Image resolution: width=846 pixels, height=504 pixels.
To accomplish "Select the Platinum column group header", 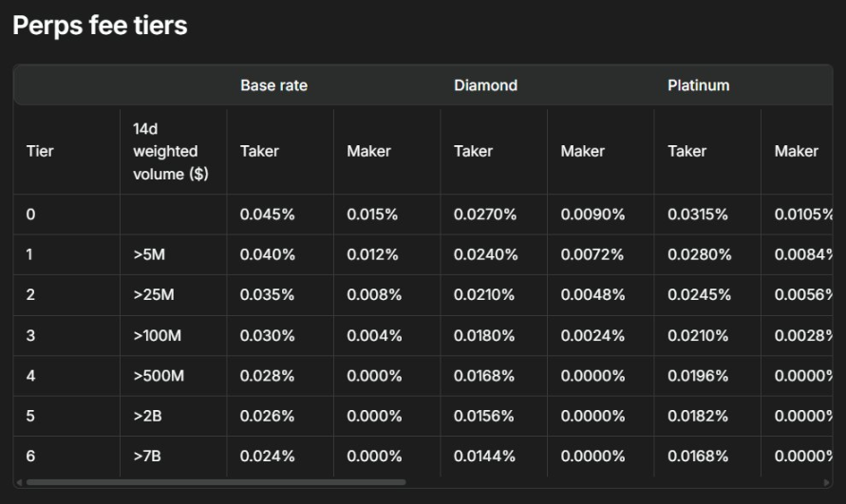I will (698, 85).
